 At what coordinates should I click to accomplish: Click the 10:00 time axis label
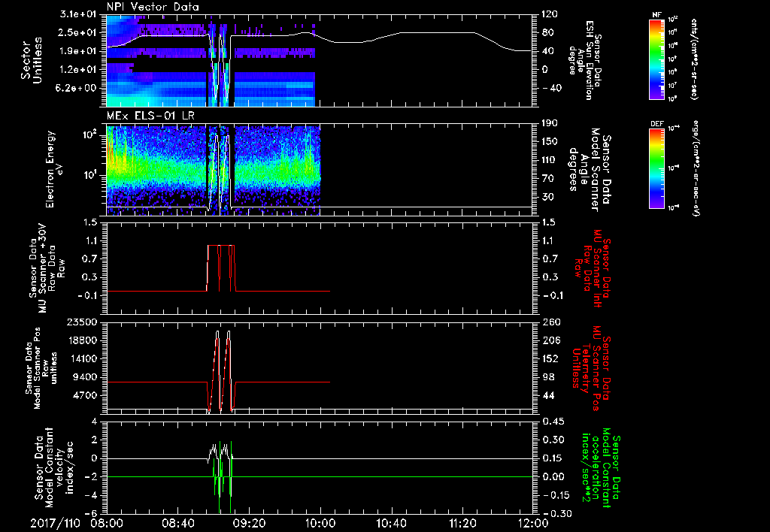click(320, 523)
